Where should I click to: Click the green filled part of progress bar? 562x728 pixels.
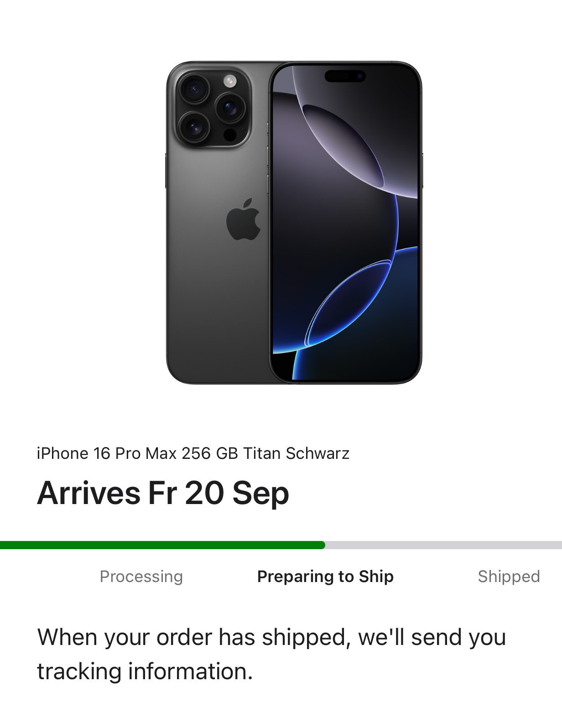pos(162,545)
